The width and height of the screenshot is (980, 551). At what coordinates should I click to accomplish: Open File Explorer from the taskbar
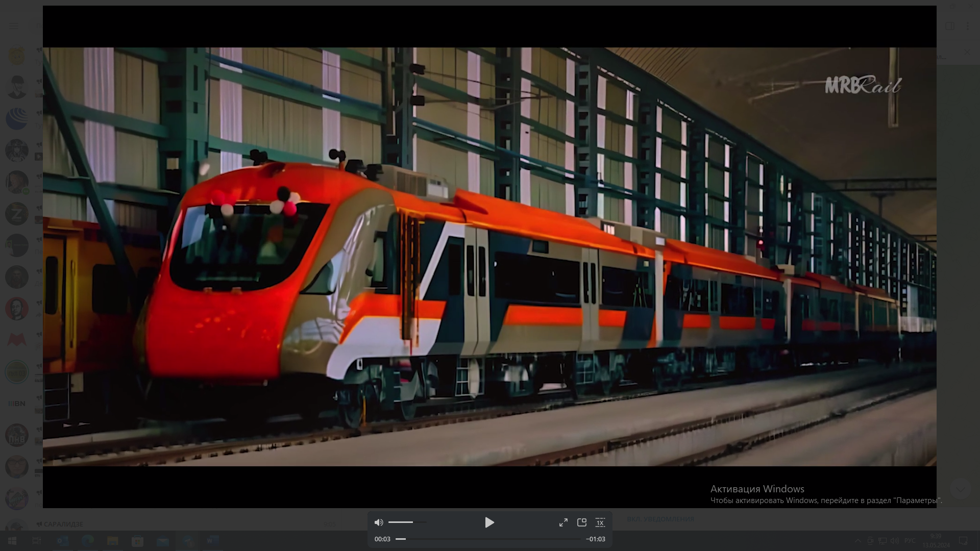coord(113,541)
